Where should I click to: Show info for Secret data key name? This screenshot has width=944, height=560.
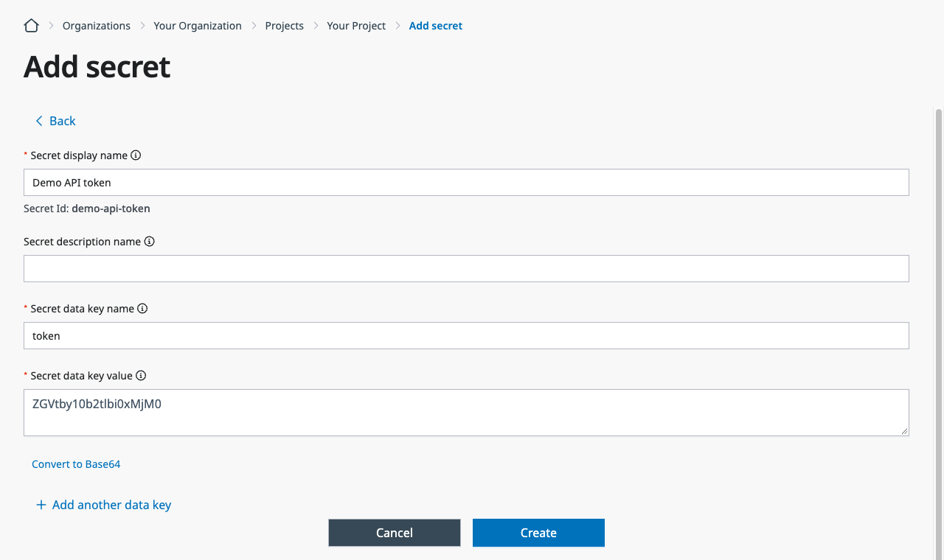143,309
